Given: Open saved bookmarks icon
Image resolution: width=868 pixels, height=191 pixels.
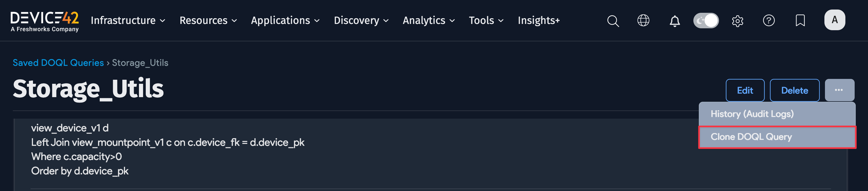Looking at the screenshot, I should [800, 20].
